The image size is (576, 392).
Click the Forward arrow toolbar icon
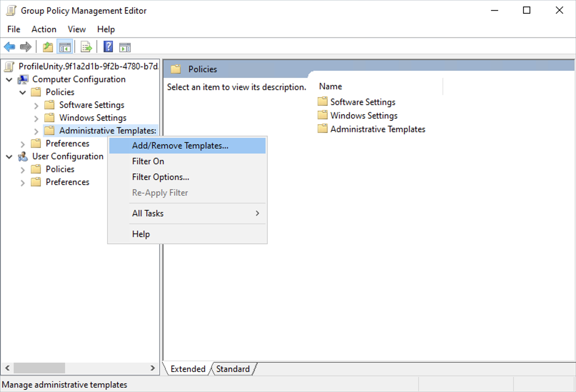point(26,47)
